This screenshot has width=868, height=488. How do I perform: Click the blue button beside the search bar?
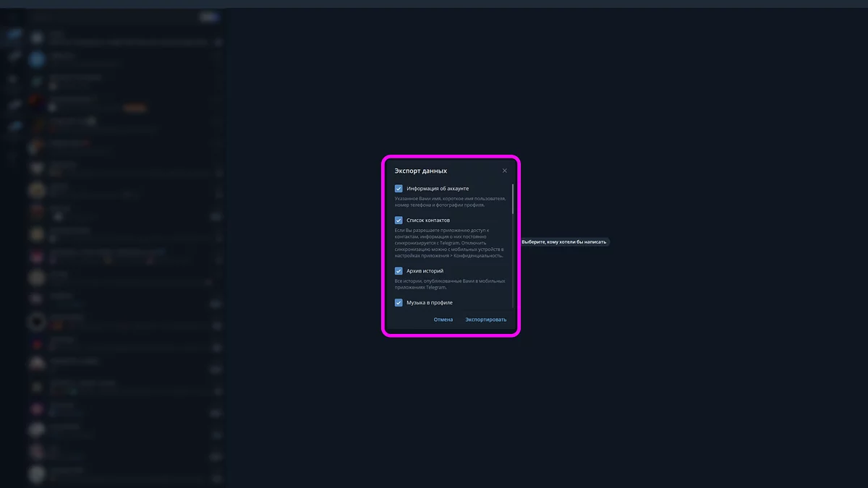point(210,17)
